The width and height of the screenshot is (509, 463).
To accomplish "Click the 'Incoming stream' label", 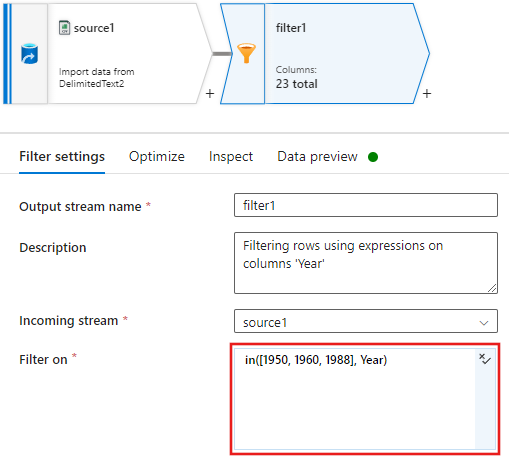I will [69, 321].
